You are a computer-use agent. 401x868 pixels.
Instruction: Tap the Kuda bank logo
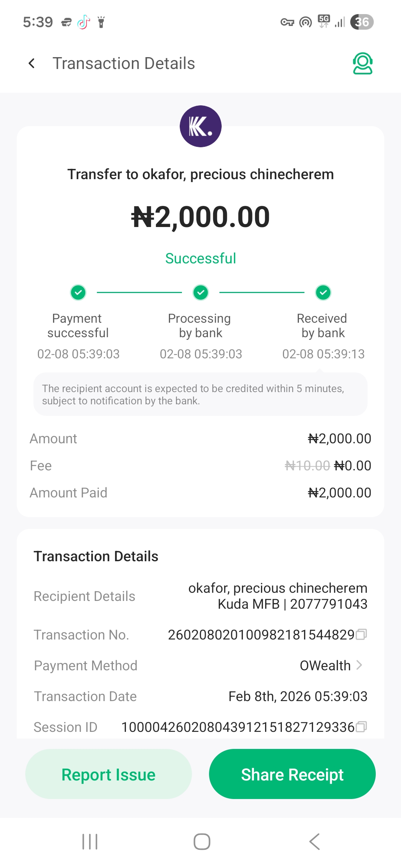click(x=200, y=126)
